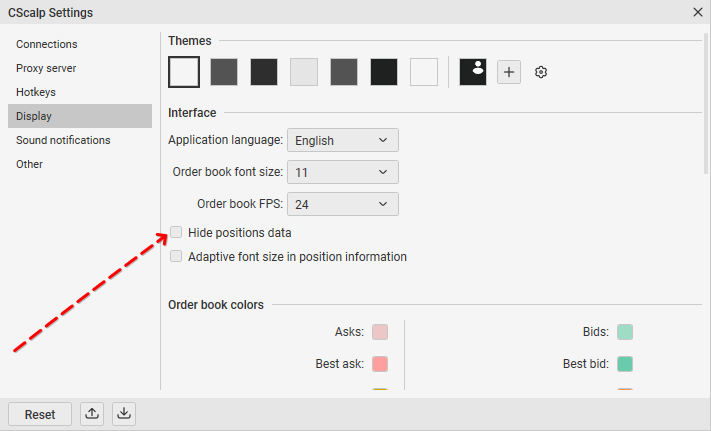Close the CScalp Settings window

(x=698, y=12)
